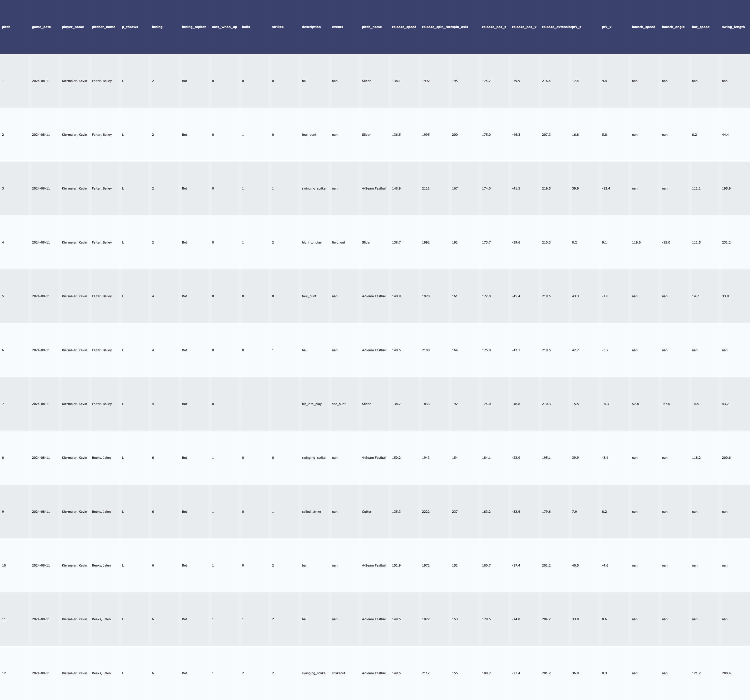Viewport: 750px width, 700px height.
Task: Click the pitch_name column header
Action: 371,27
